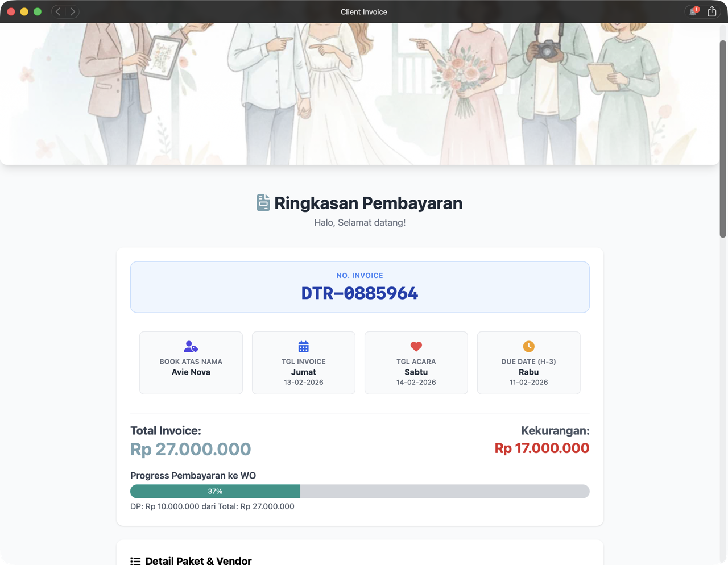This screenshot has height=565, width=728.
Task: Click the share icon in title bar
Action: pos(712,11)
